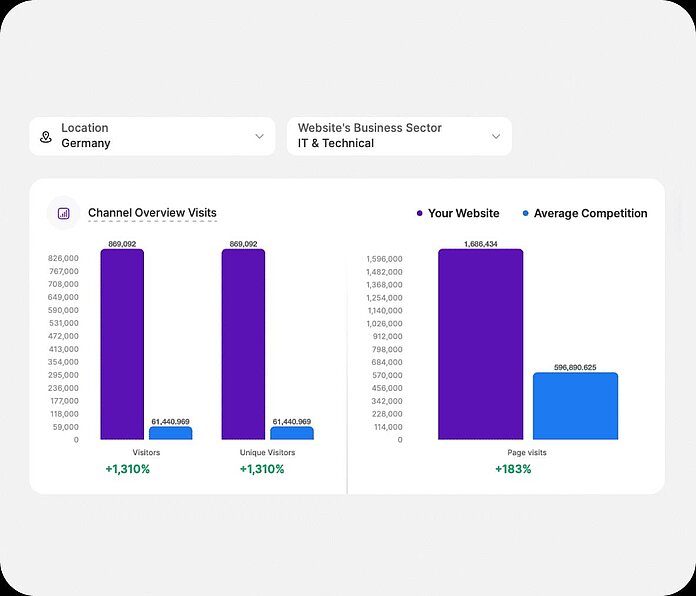Click the blue Unique Visitors competition bar
This screenshot has height=596, width=696.
tap(291, 433)
